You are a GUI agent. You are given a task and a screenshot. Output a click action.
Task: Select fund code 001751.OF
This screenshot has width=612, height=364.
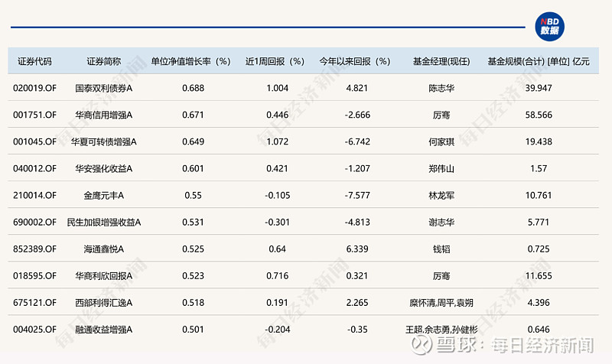34,115
